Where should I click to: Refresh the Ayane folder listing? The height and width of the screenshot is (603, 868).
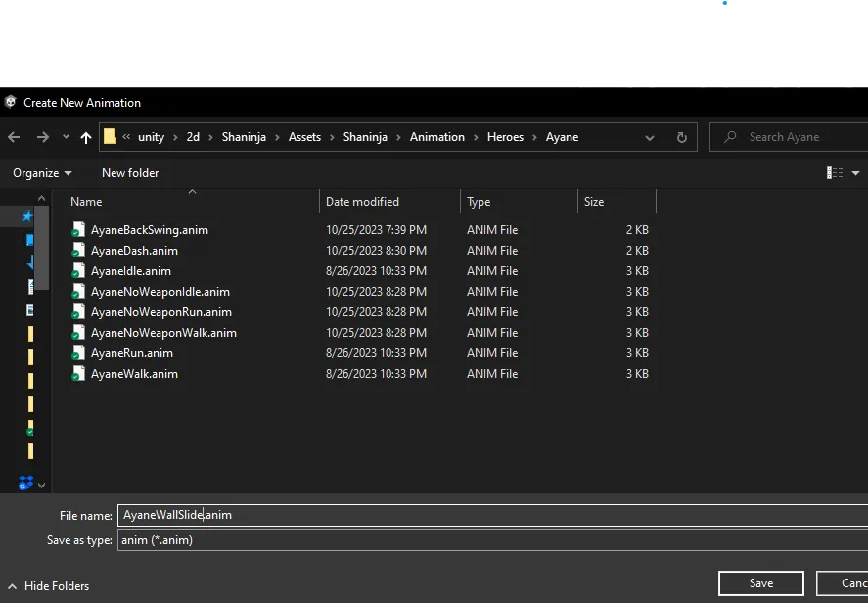click(x=682, y=137)
